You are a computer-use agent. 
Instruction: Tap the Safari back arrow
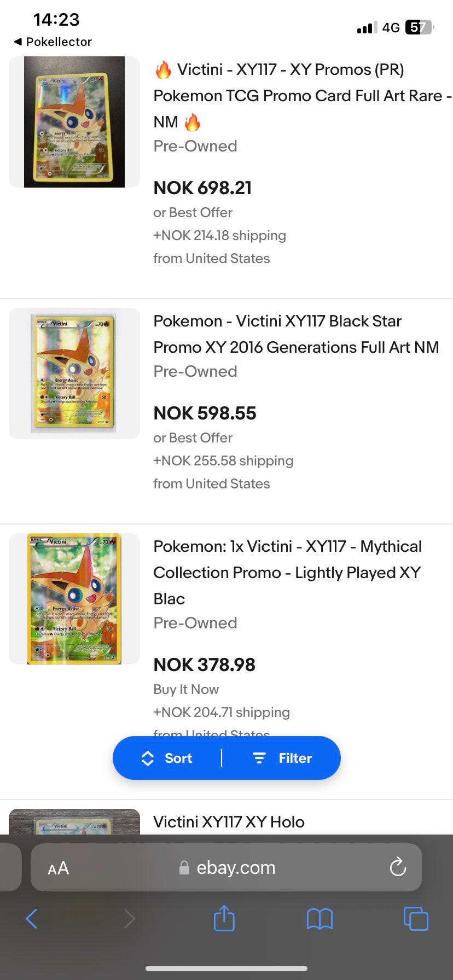[x=32, y=919]
